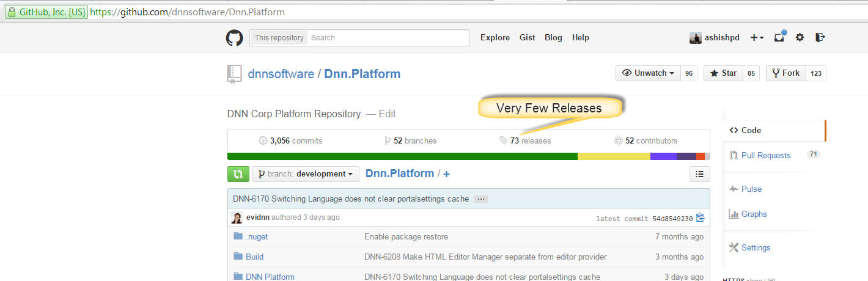Viewport: 868px width, 281px height.
Task: Click the forks count 123
Action: [816, 73]
